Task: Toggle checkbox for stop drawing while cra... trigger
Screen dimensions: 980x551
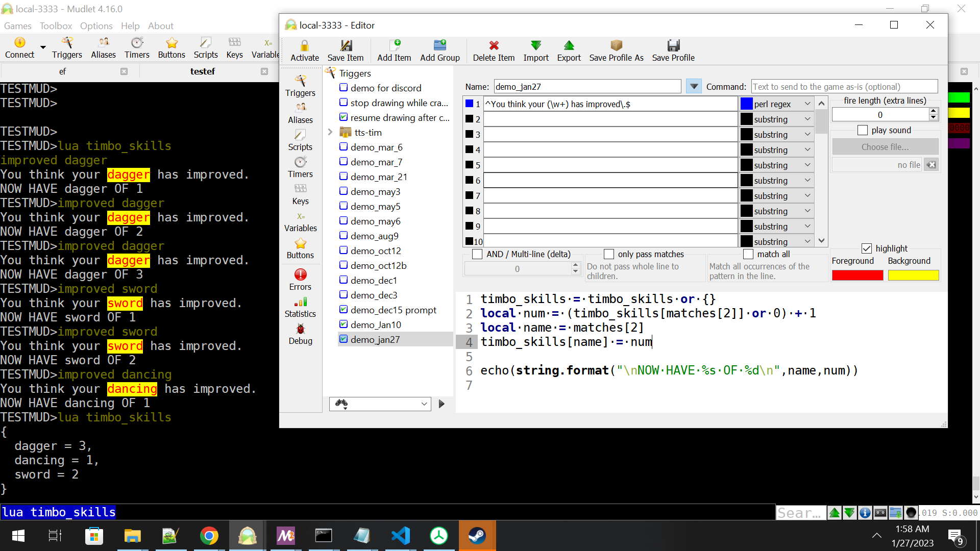Action: click(344, 103)
